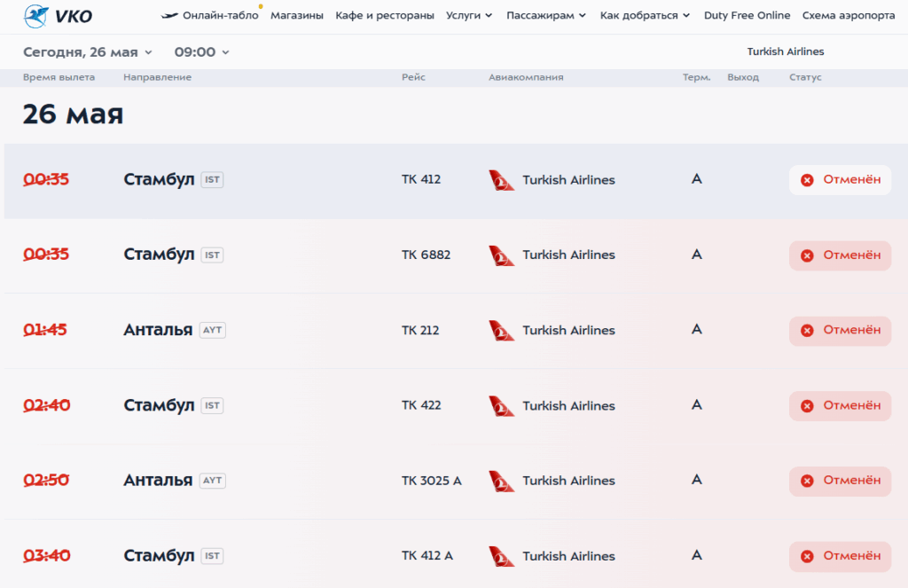This screenshot has height=588, width=908.
Task: Click IST badge in the TK 412 A row
Action: (212, 556)
